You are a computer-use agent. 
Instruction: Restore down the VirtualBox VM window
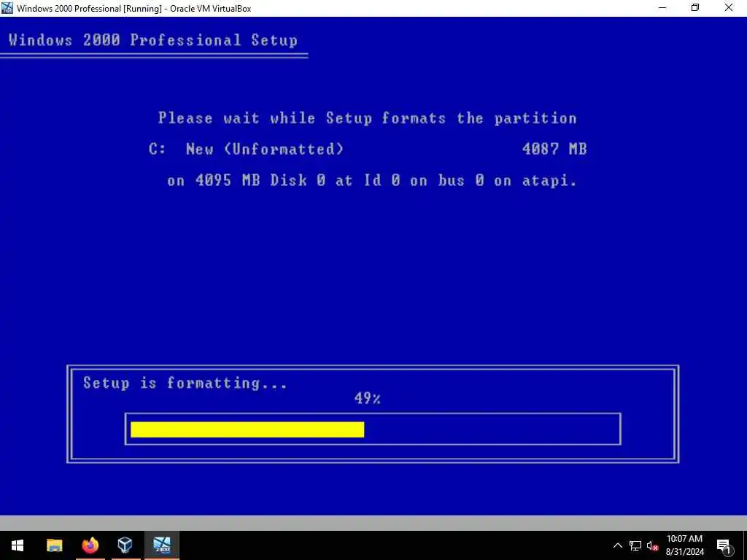pos(695,8)
